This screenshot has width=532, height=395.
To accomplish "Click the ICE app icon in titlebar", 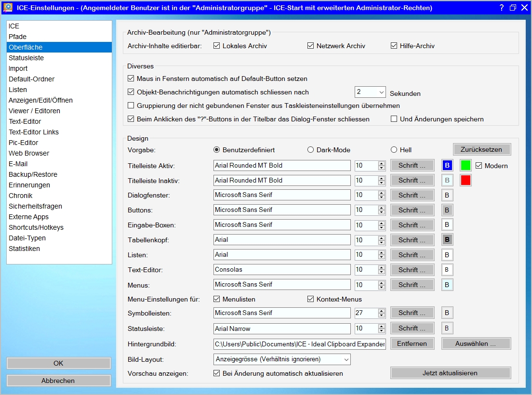I will (8, 7).
